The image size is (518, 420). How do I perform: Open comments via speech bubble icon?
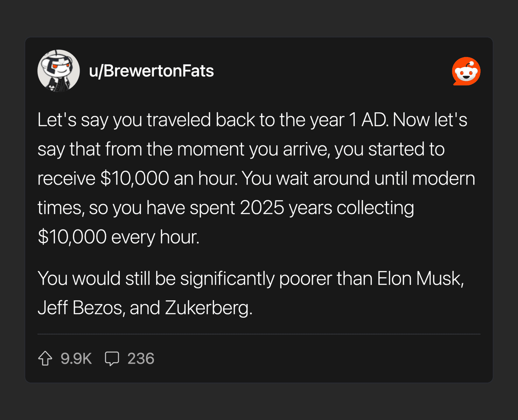(x=112, y=358)
